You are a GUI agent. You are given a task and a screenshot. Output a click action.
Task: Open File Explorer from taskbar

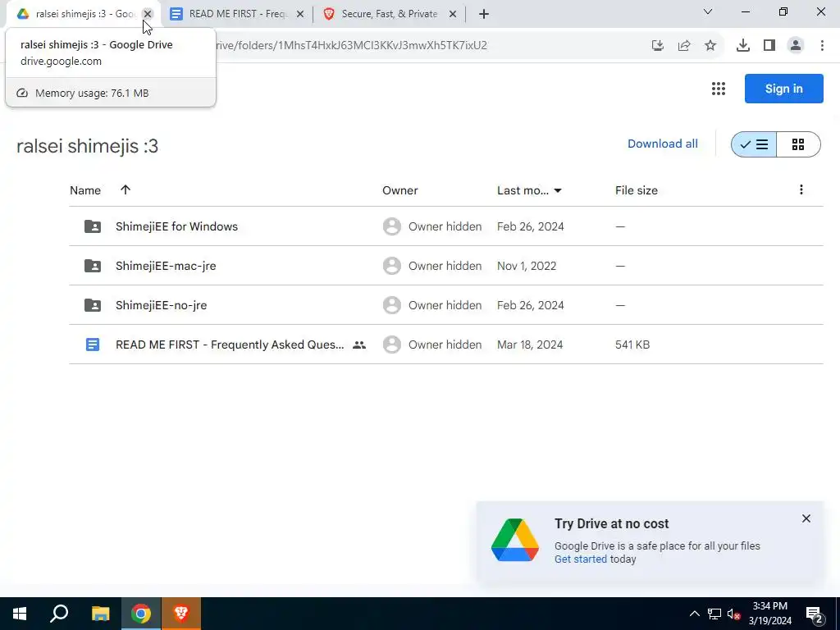tap(100, 614)
